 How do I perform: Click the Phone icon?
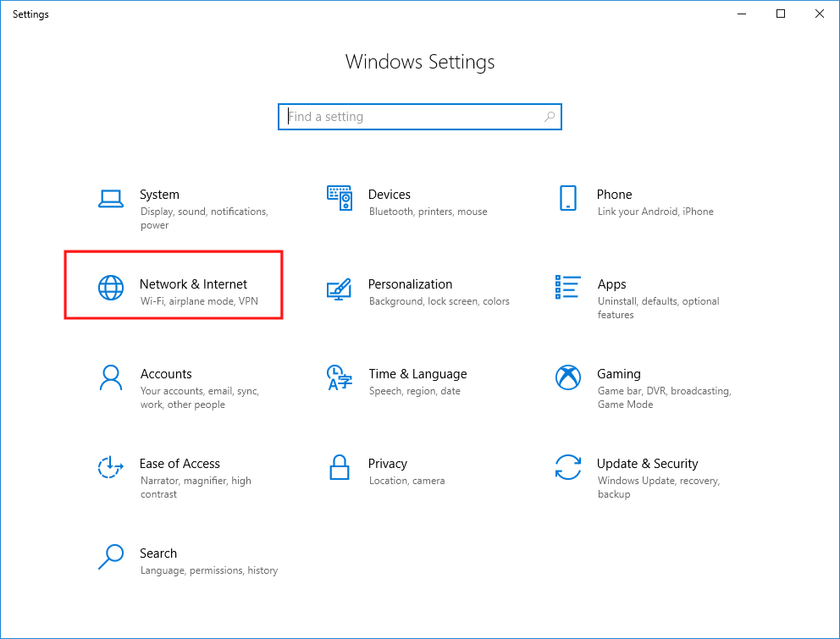pyautogui.click(x=567, y=199)
